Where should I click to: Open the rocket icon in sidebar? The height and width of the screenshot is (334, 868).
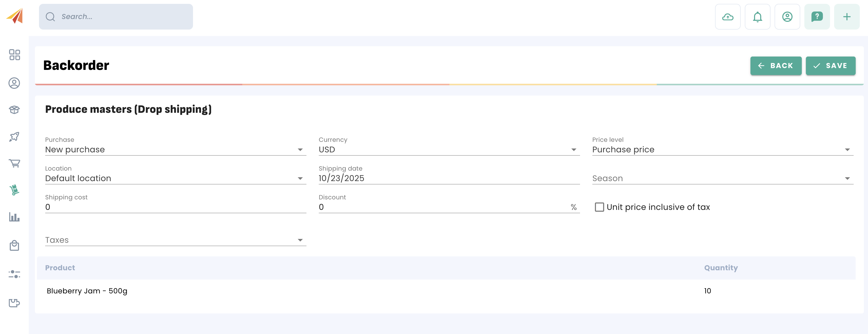tap(14, 137)
